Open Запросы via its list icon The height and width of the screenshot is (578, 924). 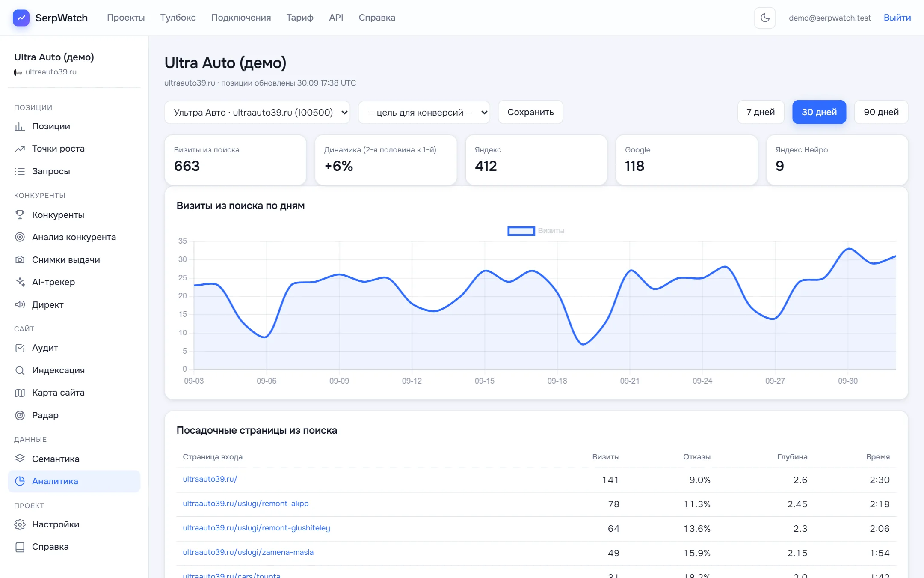click(x=20, y=171)
